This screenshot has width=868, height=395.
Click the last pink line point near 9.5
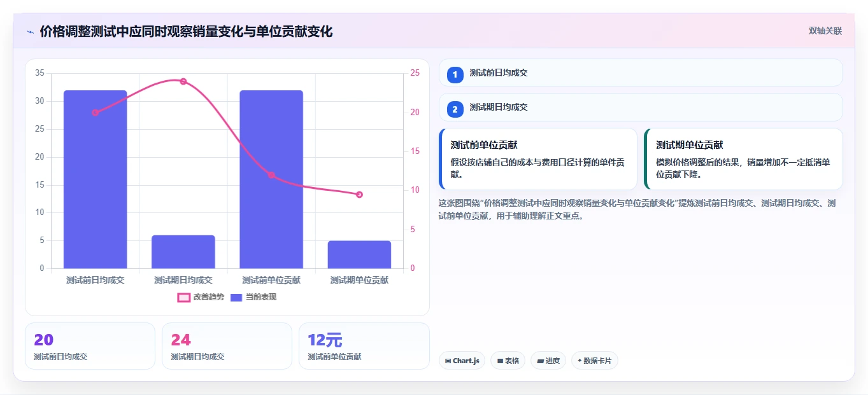359,195
